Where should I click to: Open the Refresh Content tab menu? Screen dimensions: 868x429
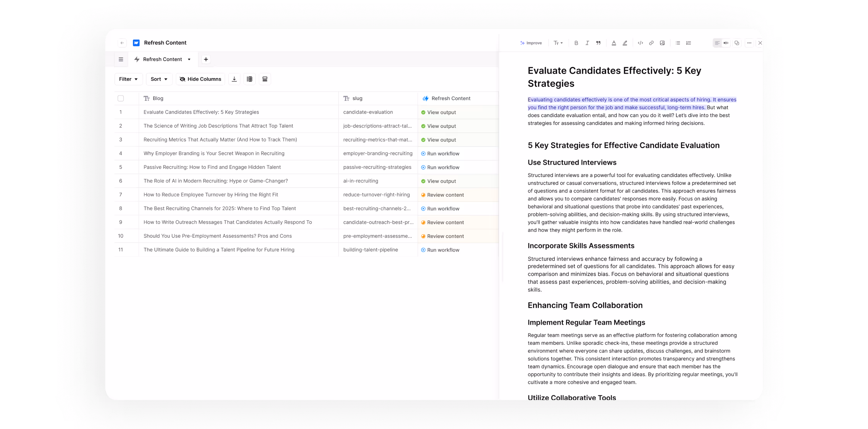pyautogui.click(x=189, y=59)
